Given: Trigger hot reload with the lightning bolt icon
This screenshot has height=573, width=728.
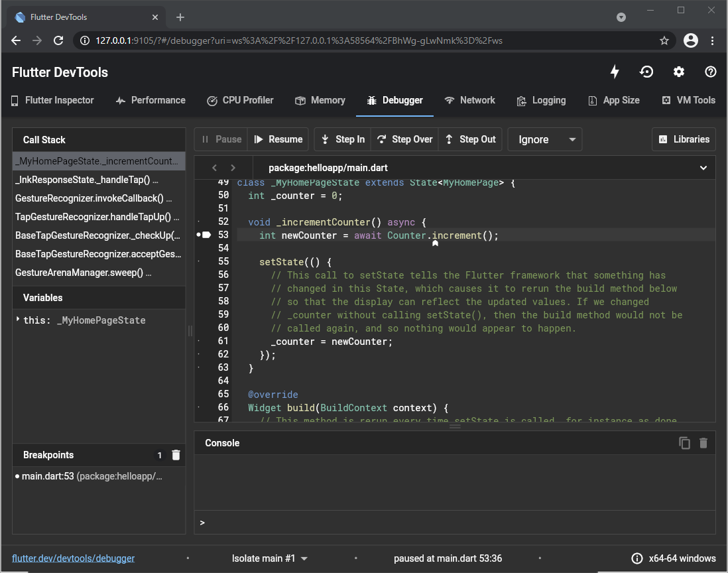Looking at the screenshot, I should point(615,72).
